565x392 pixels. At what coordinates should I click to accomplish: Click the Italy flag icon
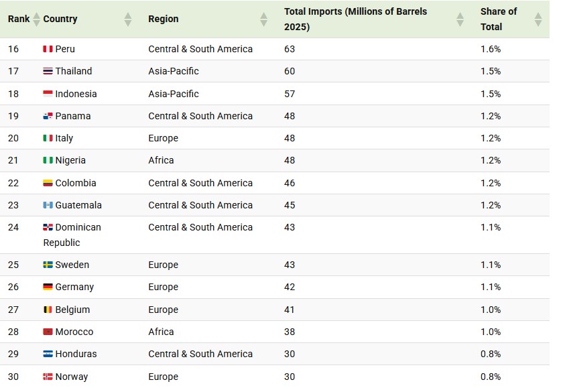click(48, 138)
